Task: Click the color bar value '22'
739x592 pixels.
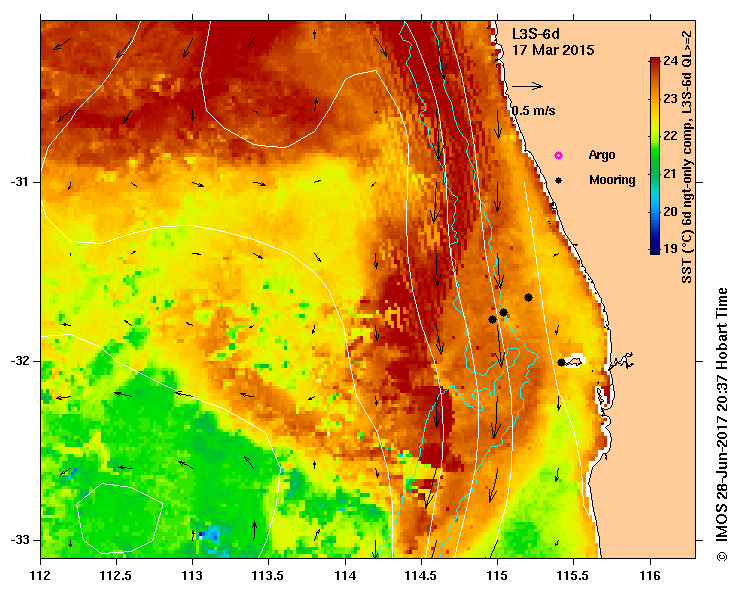Action: click(x=671, y=136)
